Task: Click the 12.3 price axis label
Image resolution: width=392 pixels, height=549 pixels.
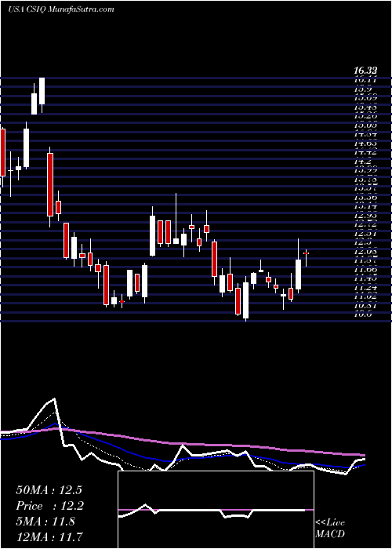Action: 362,243
